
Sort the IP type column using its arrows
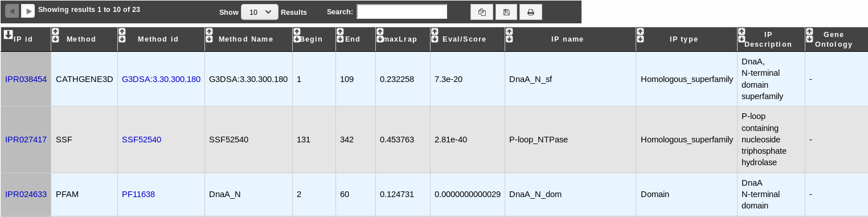[640, 35]
